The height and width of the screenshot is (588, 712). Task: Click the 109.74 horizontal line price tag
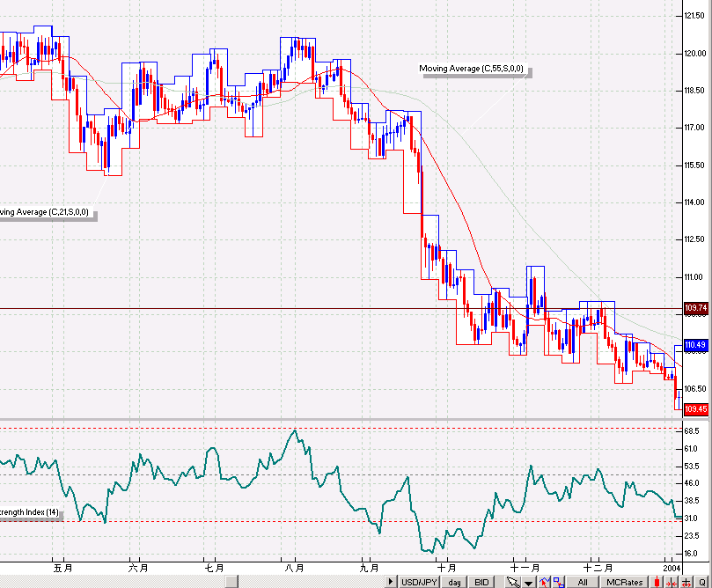pos(695,308)
